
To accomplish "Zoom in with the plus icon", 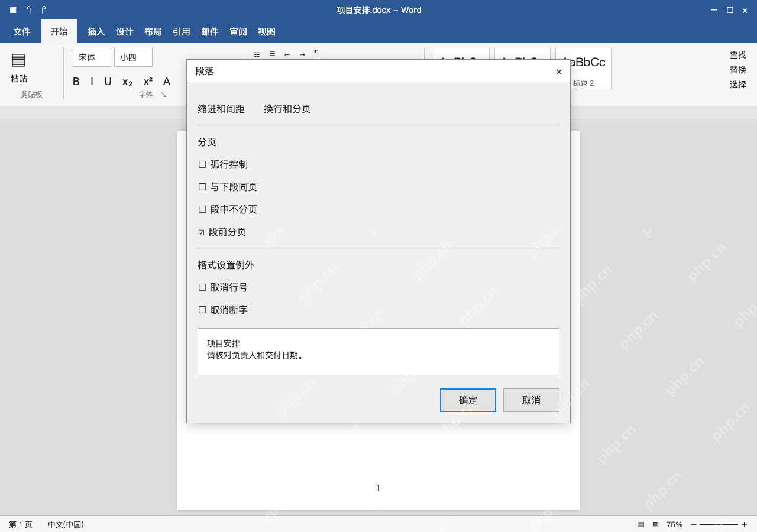I will click(x=744, y=524).
